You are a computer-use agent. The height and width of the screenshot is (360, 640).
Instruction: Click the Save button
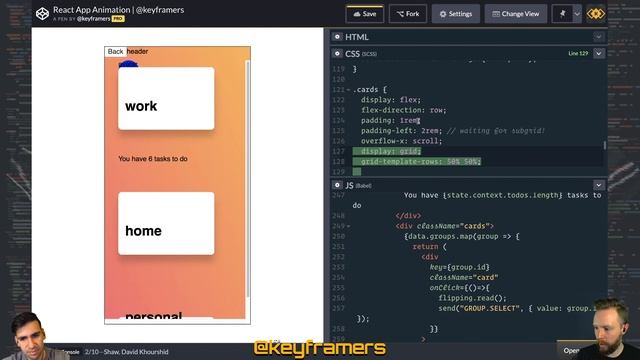point(365,14)
